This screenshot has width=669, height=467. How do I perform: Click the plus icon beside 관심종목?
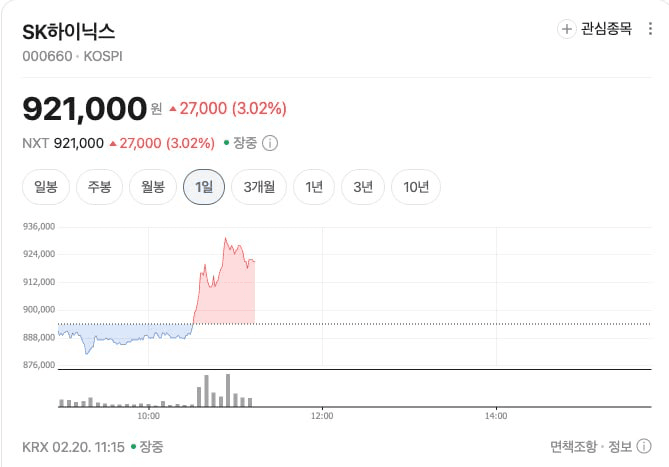[x=567, y=29]
